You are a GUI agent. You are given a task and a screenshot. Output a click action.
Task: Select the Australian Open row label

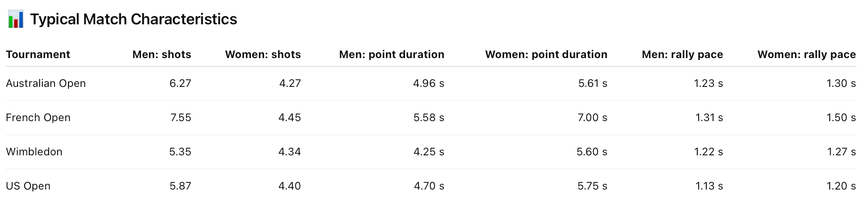coord(46,83)
